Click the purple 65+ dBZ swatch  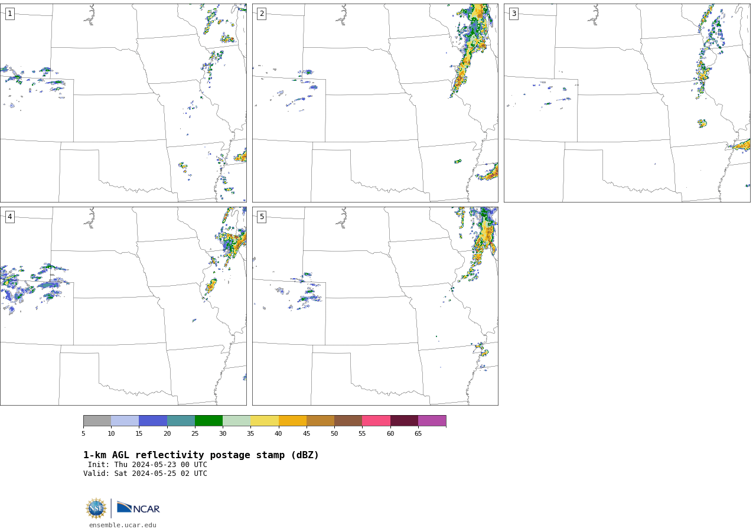[432, 421]
